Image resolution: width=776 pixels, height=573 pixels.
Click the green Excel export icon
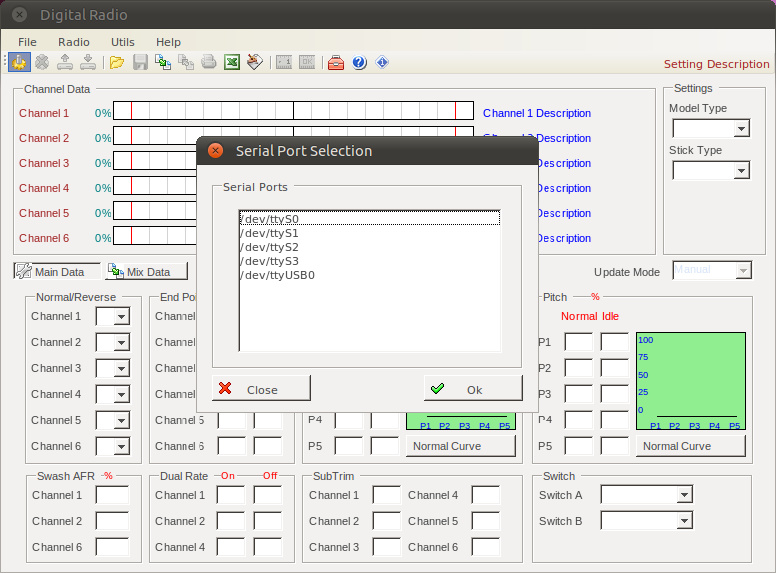tap(232, 62)
